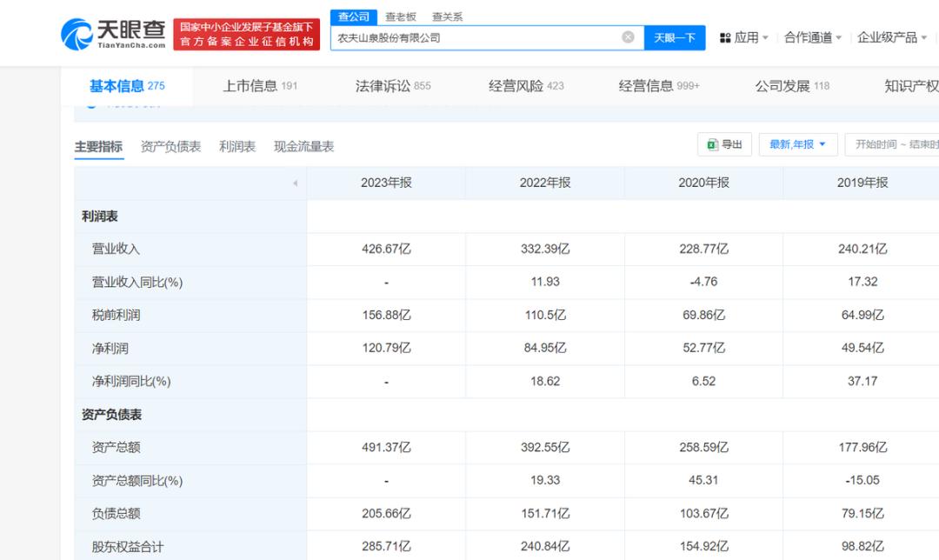The image size is (939, 560).
Task: Click the 285.71亿 shareholder equity value
Action: tap(386, 546)
